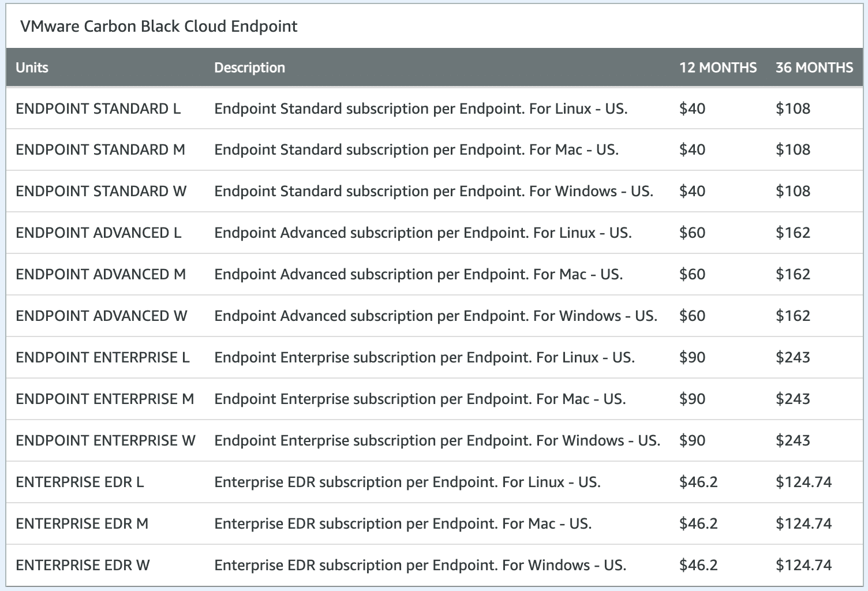Click the 'Units' column header
This screenshot has width=868, height=591.
[x=32, y=68]
